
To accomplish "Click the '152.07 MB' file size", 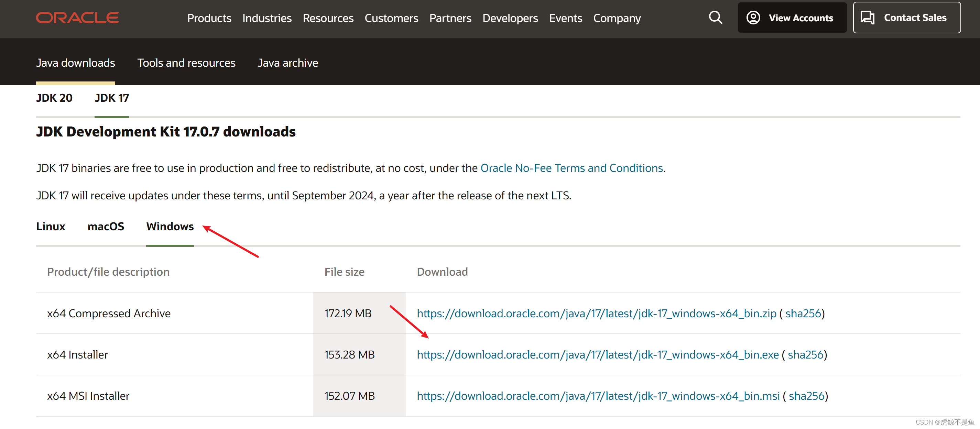I will (349, 396).
